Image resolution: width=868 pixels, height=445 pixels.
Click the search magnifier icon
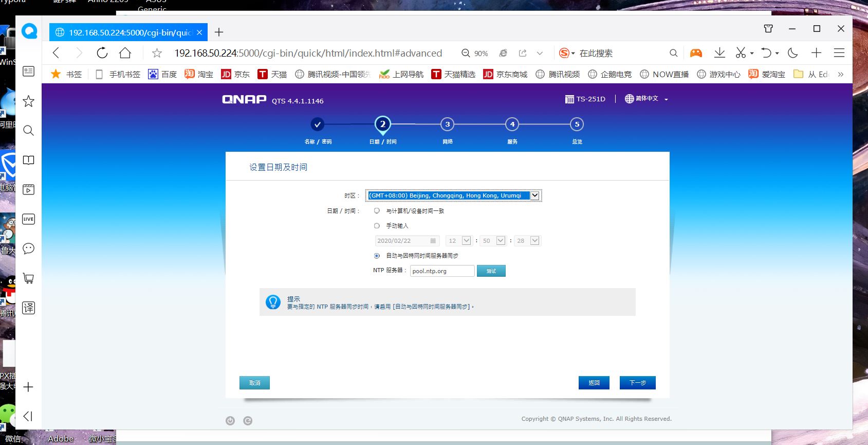click(673, 53)
